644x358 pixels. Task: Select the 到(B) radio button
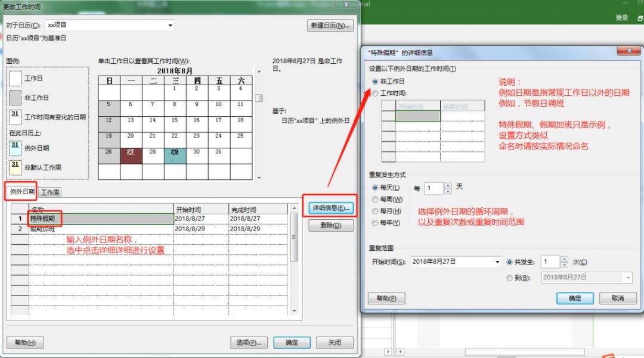coord(509,278)
